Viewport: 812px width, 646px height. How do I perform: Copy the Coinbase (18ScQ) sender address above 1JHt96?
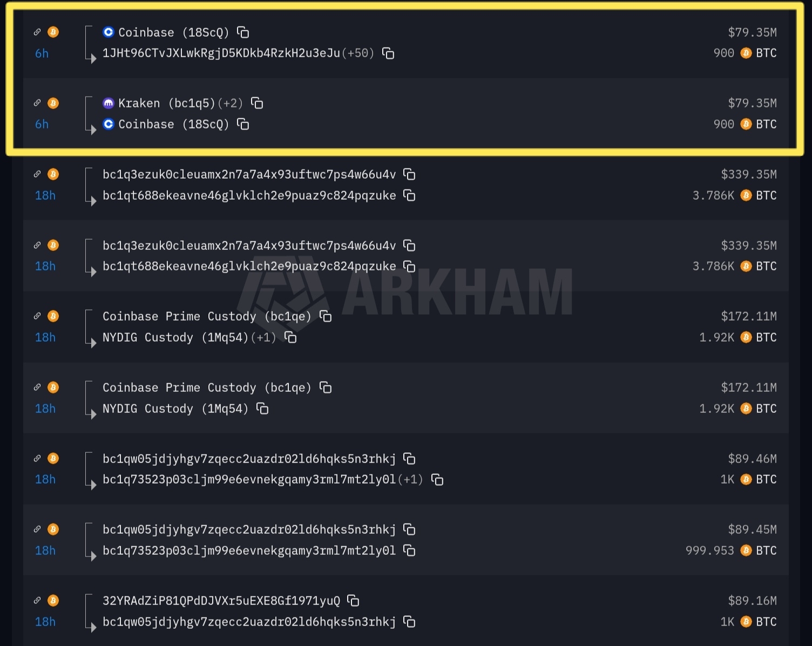click(x=243, y=32)
